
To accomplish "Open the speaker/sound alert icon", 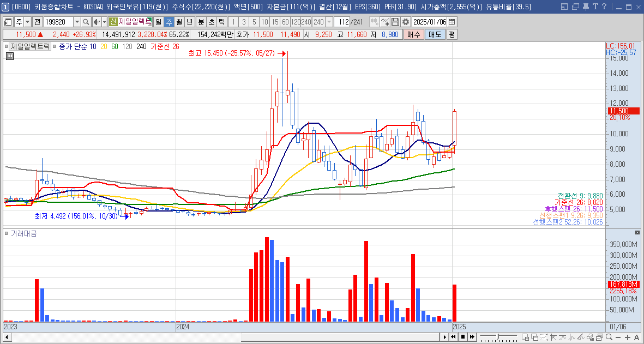I will coord(96,22).
